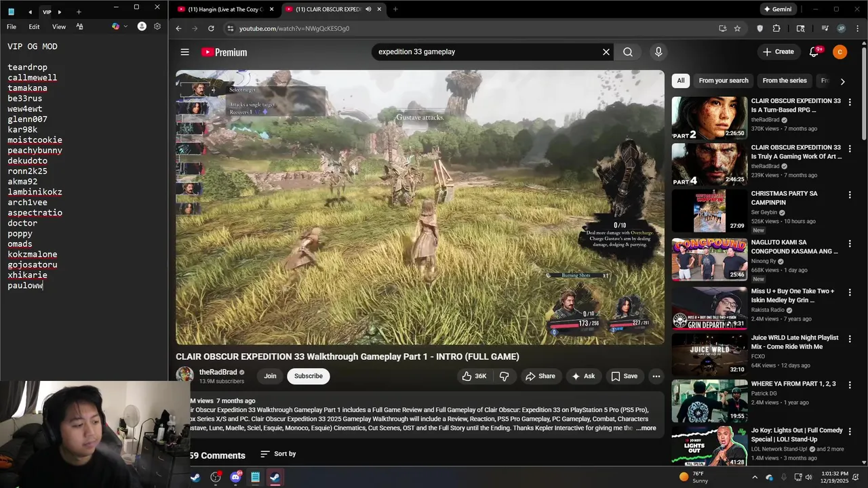The width and height of the screenshot is (868, 488).
Task: Reload the YouTube page in Chrome
Action: [211, 28]
